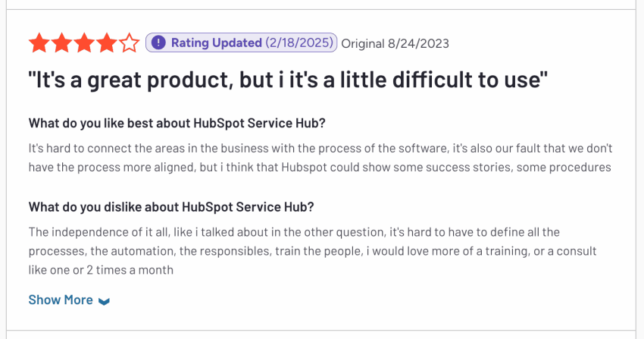The width and height of the screenshot is (644, 339).
Task: Click the words 'HubSpot Service Hub' in the like-best heading
Action: (259, 123)
